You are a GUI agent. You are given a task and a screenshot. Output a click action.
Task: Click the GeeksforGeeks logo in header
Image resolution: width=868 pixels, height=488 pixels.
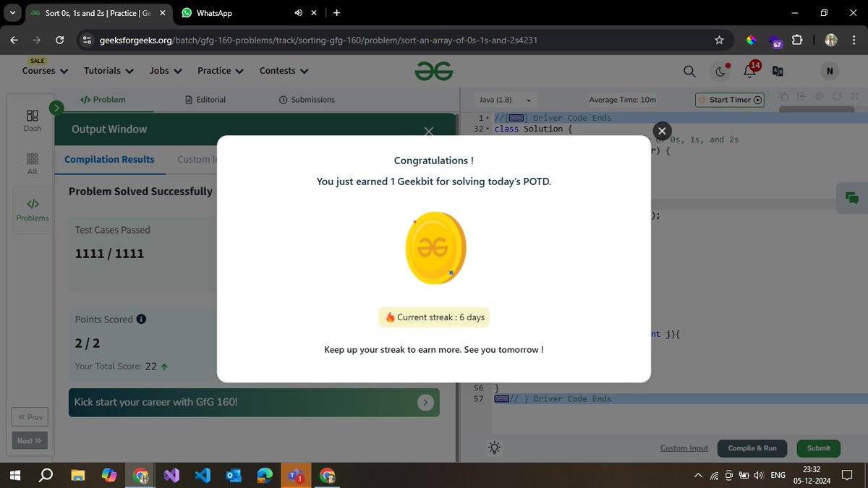click(x=434, y=71)
